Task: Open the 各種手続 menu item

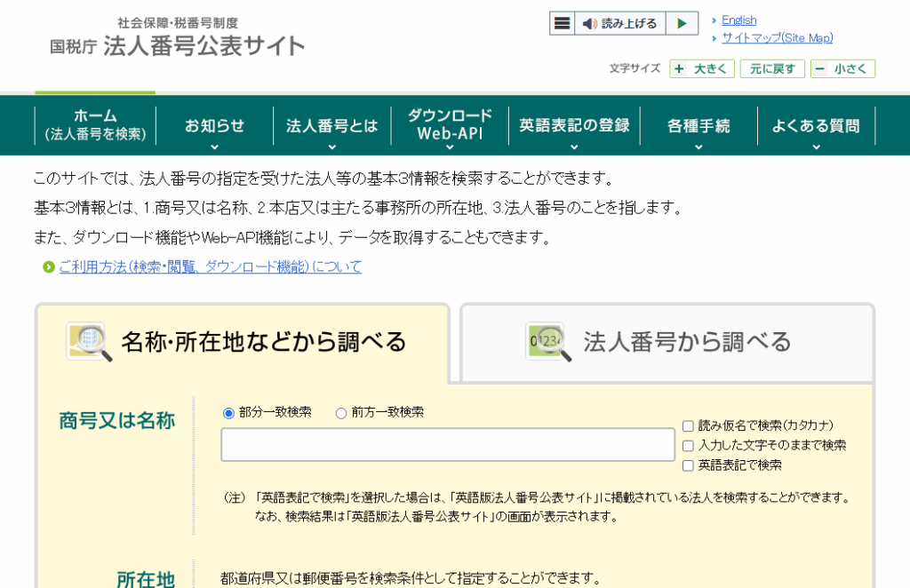Action: click(x=698, y=125)
